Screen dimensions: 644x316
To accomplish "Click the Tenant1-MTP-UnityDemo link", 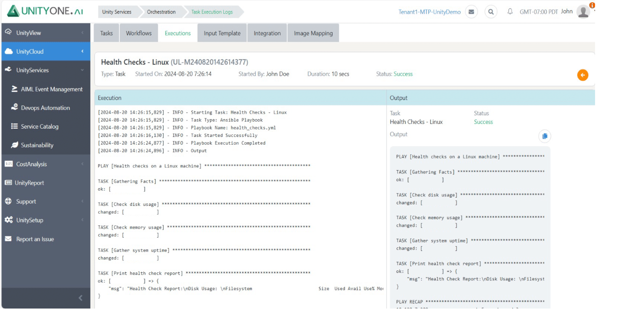I will tap(429, 12).
